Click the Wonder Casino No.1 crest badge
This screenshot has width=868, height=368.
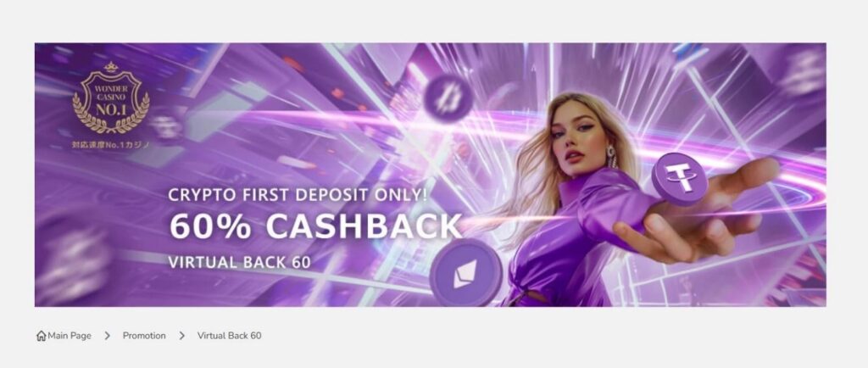(x=111, y=98)
